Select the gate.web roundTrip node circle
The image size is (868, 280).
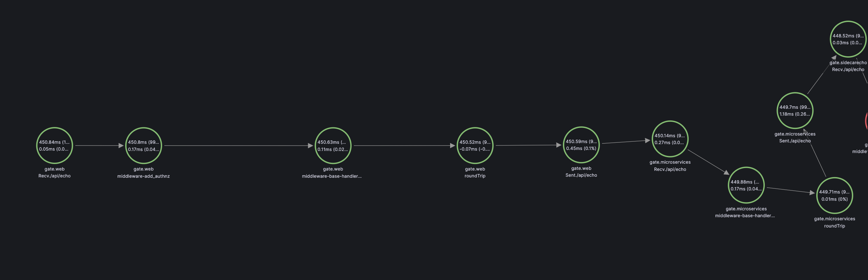475,145
